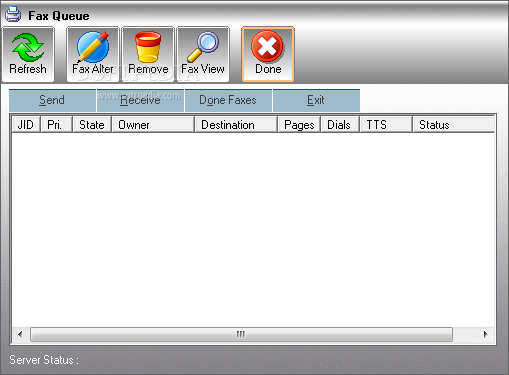Click the Fax Queue window title

(x=59, y=16)
